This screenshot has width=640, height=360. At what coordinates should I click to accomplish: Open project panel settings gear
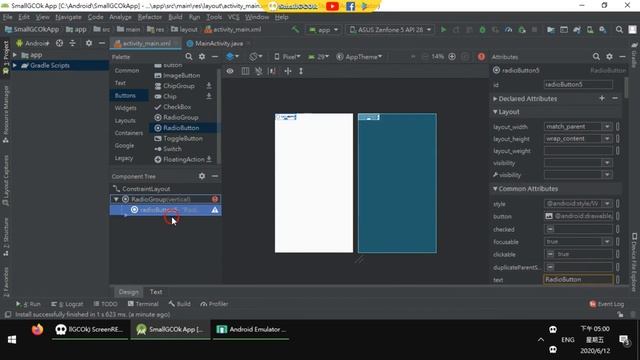click(x=89, y=43)
